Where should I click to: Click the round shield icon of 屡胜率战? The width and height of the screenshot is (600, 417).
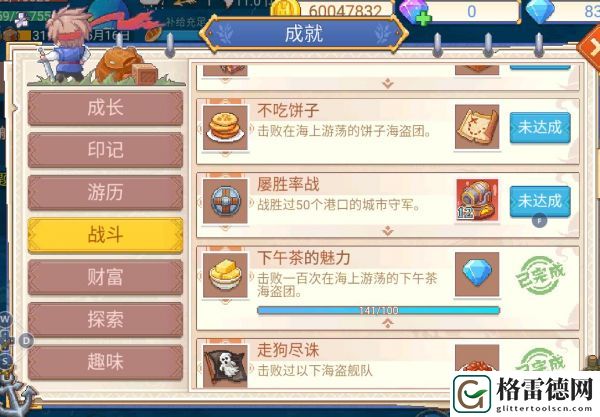click(x=225, y=201)
